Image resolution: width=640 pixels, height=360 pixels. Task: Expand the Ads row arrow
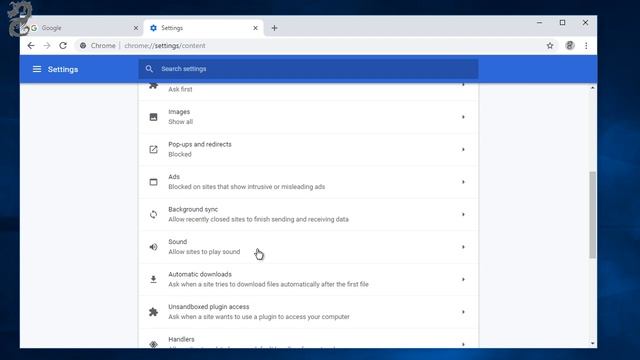(x=463, y=182)
